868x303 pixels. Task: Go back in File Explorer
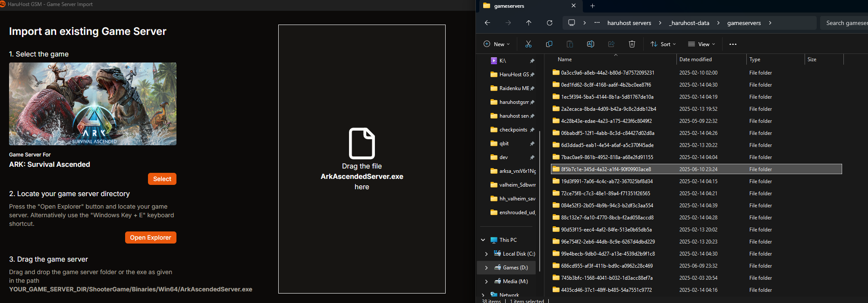[487, 23]
